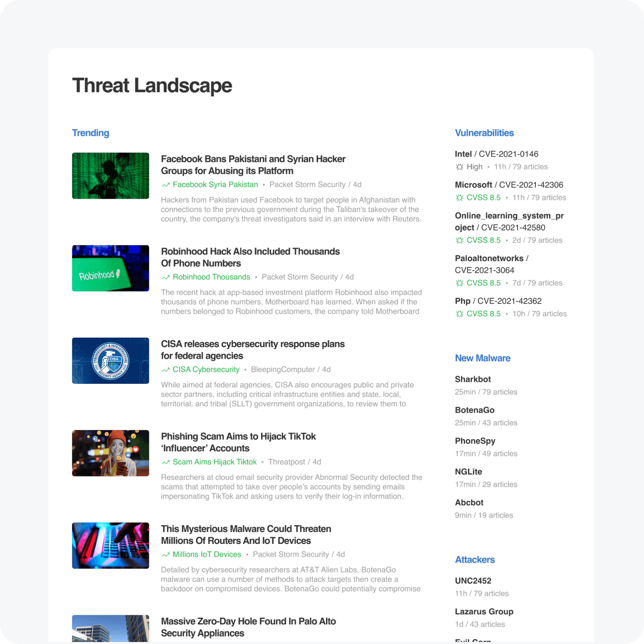Click the 1d / 43 articles text under Lazarus Group
The image size is (644, 644).
[x=480, y=624]
